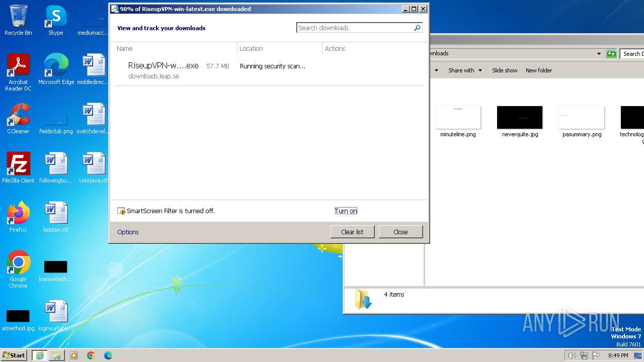644x362 pixels.
Task: Launch Firefox from the desktop
Action: (18, 217)
